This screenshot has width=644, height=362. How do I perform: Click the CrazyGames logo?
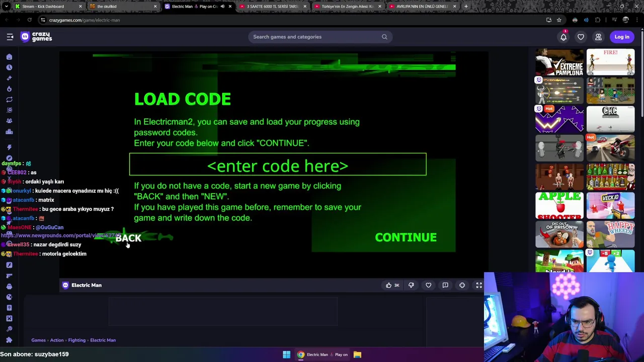coord(36,37)
